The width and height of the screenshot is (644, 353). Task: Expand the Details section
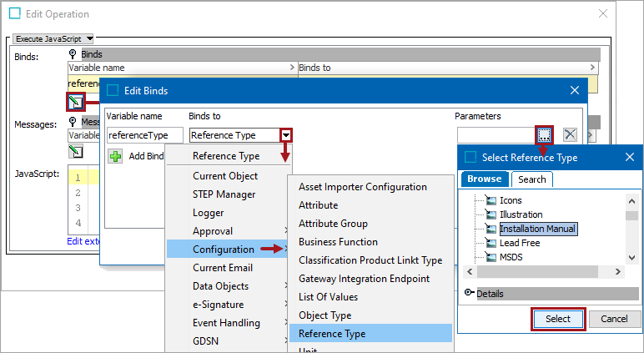(469, 293)
